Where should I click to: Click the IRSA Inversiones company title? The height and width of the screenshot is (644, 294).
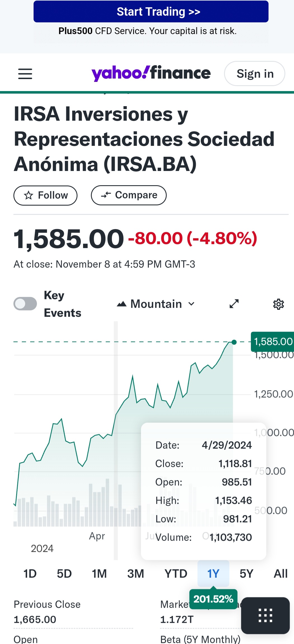coord(144,139)
